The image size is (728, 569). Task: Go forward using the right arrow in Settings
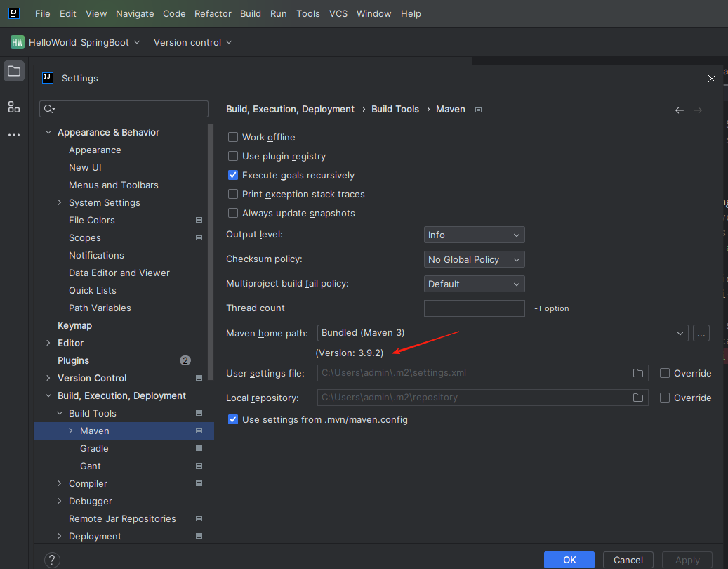point(697,110)
